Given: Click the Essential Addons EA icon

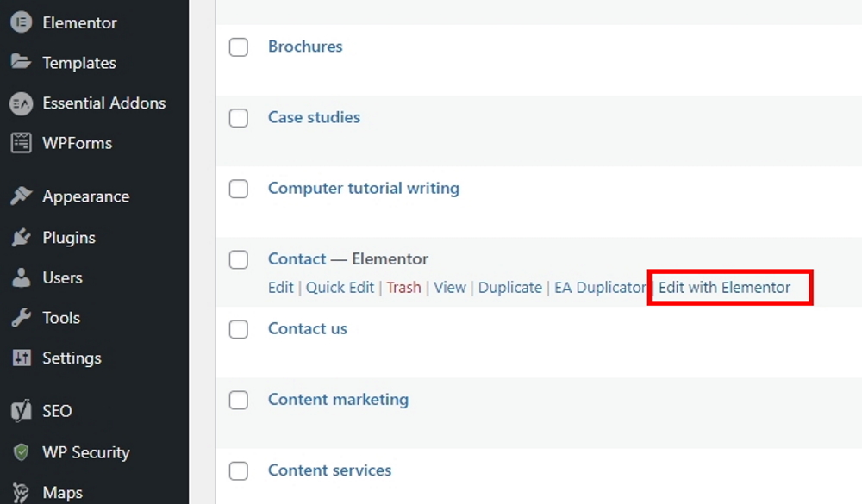Looking at the screenshot, I should (21, 103).
